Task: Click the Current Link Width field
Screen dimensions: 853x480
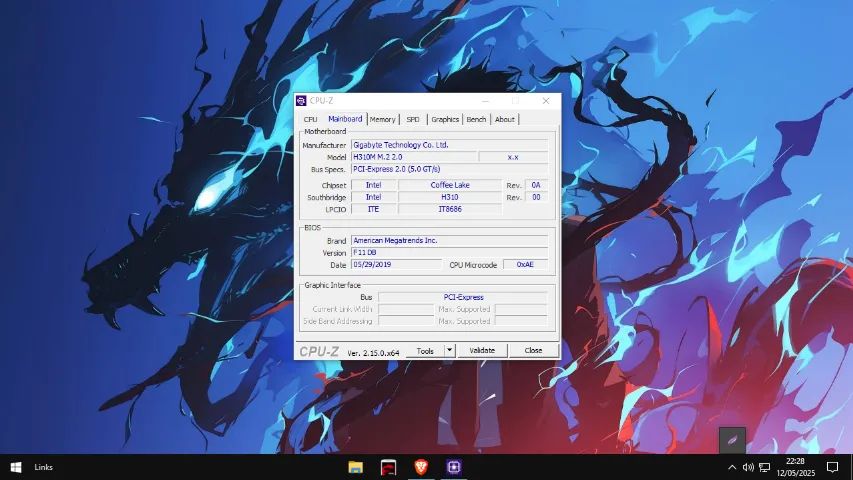Action: click(x=406, y=309)
